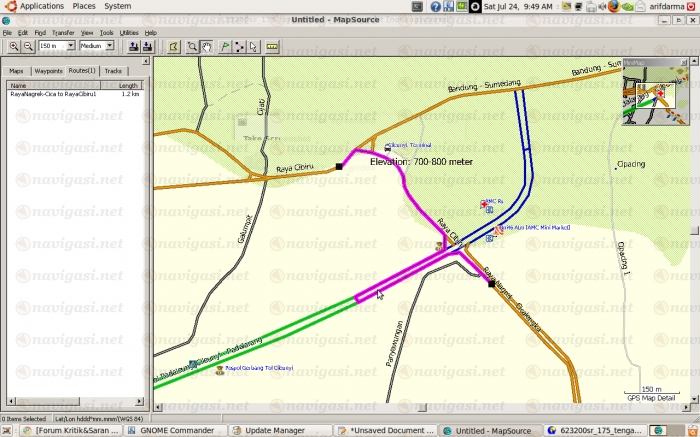Image resolution: width=700 pixels, height=437 pixels.
Task: Click the Length column header
Action: [x=128, y=85]
